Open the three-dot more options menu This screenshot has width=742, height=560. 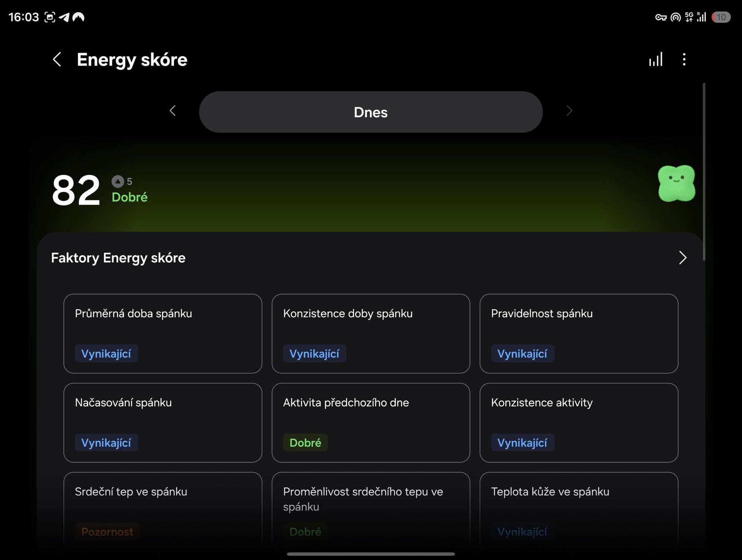[684, 59]
